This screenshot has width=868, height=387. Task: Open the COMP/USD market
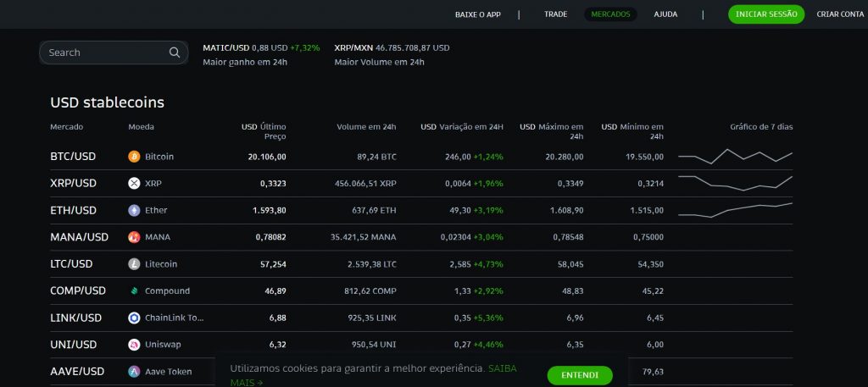(78, 290)
